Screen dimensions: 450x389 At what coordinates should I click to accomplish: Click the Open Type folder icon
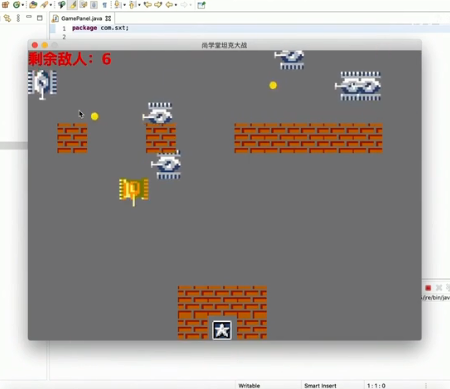(x=33, y=5)
